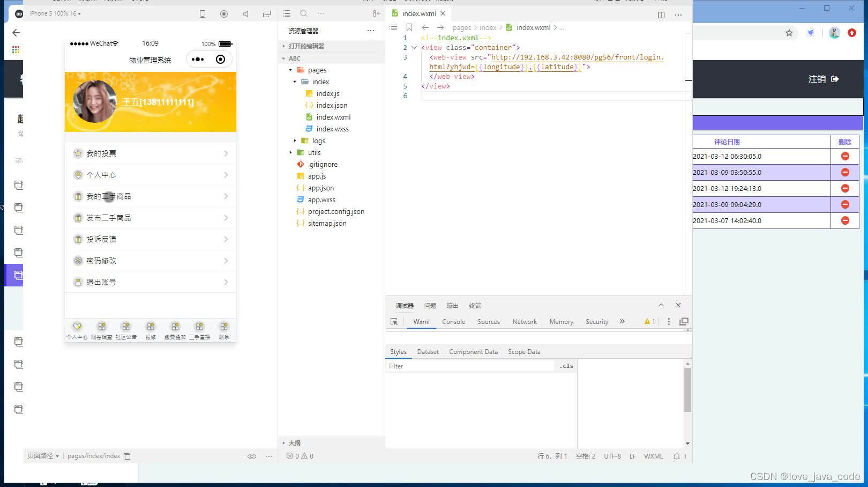Split the editor with the split icon
The image size is (868, 487).
click(661, 14)
